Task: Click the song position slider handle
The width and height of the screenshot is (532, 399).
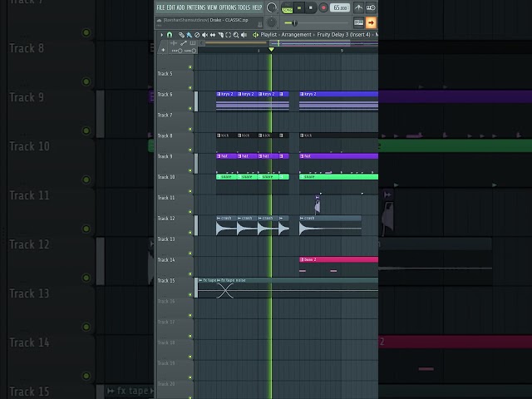Action: tap(294, 23)
